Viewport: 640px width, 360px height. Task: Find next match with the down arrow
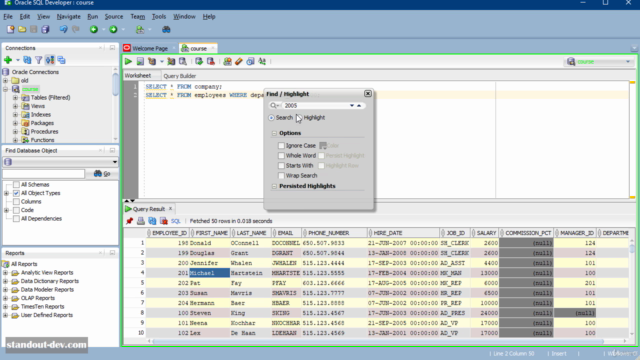click(x=352, y=105)
